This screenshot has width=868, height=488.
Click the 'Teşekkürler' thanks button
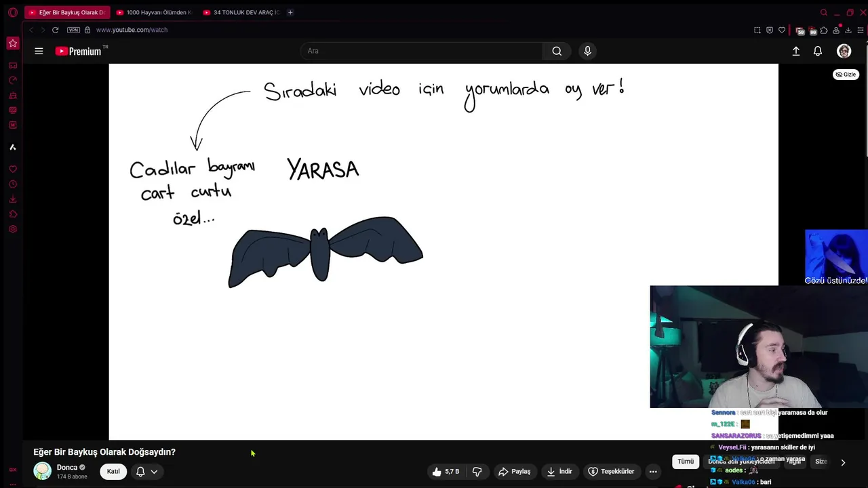pyautogui.click(x=611, y=471)
